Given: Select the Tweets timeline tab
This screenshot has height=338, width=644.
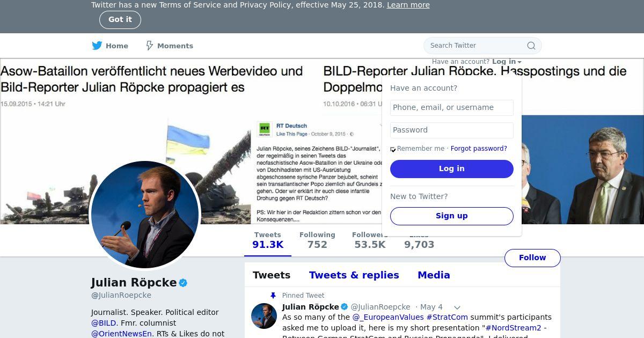Looking at the screenshot, I should click(x=272, y=275).
